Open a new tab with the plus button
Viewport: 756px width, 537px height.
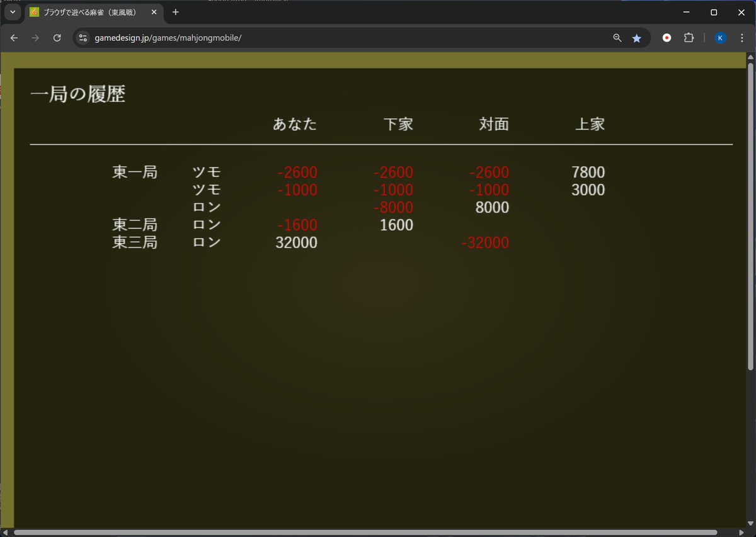[175, 12]
